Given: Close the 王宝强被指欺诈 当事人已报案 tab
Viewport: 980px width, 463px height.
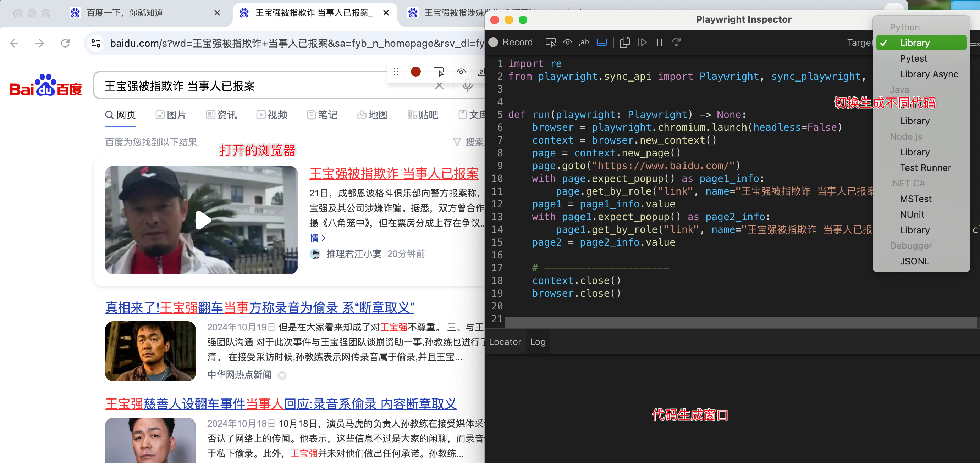Looking at the screenshot, I should (386, 13).
